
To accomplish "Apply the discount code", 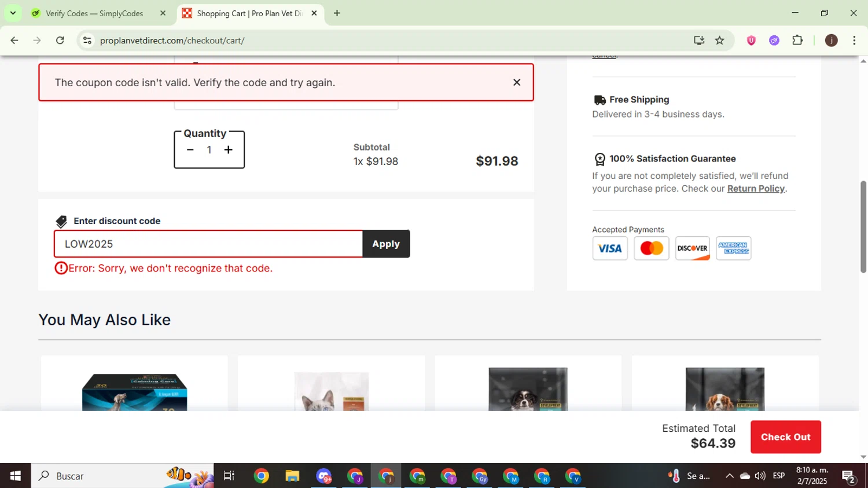I will click(386, 244).
